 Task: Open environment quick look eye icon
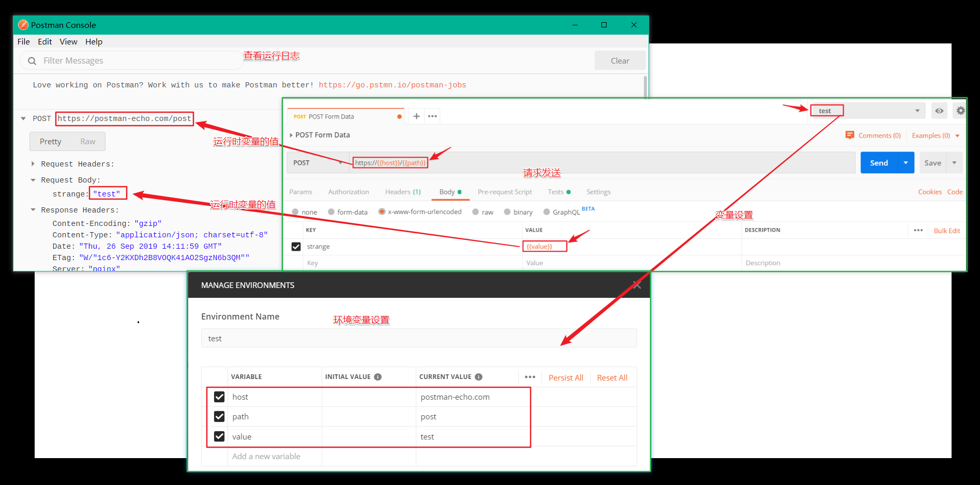click(939, 111)
